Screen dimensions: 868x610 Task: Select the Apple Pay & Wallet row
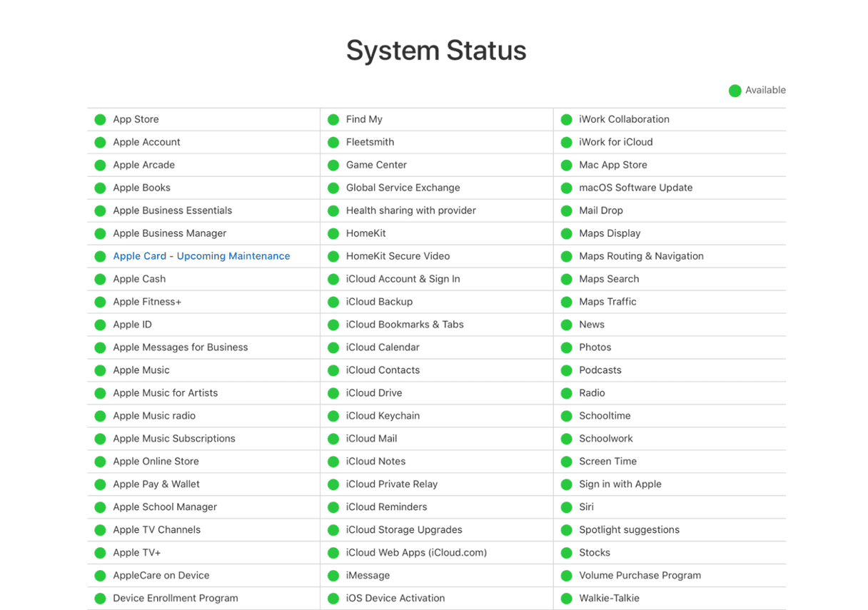pyautogui.click(x=156, y=484)
